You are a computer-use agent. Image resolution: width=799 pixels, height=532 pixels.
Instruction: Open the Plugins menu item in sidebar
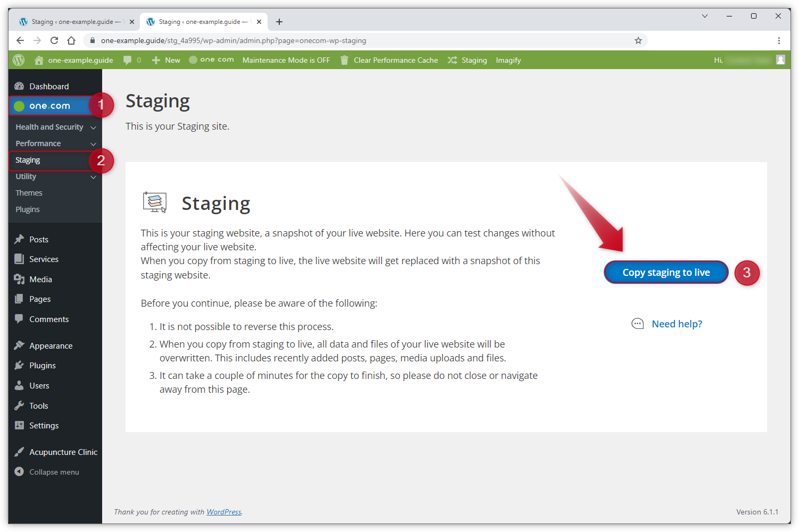40,365
